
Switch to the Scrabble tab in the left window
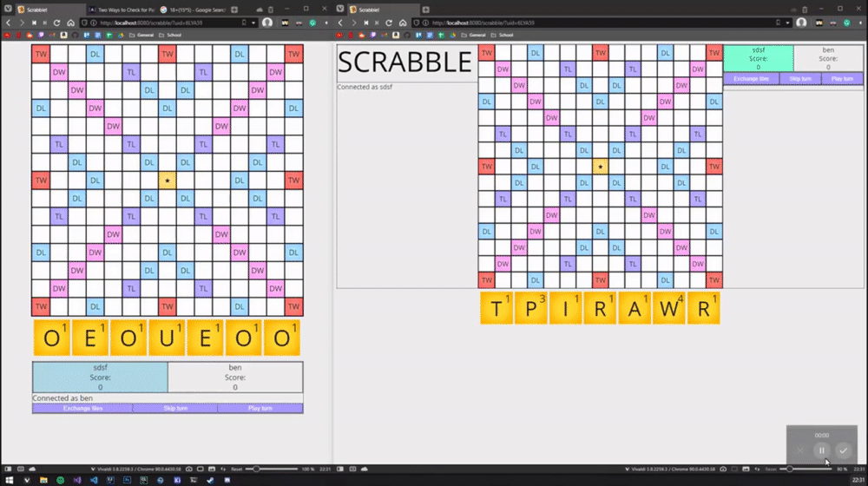[x=49, y=10]
